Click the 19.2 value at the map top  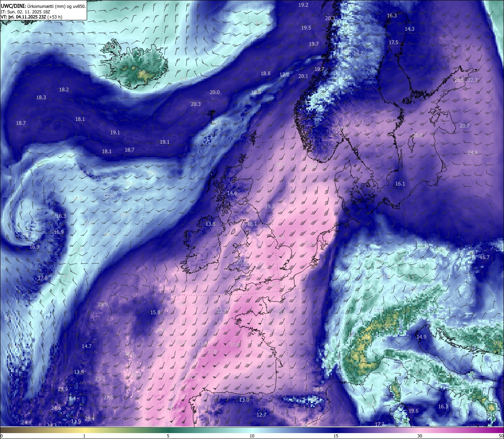pyautogui.click(x=303, y=5)
